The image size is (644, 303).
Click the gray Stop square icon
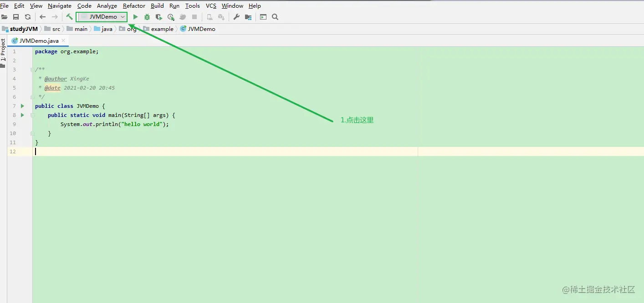194,17
